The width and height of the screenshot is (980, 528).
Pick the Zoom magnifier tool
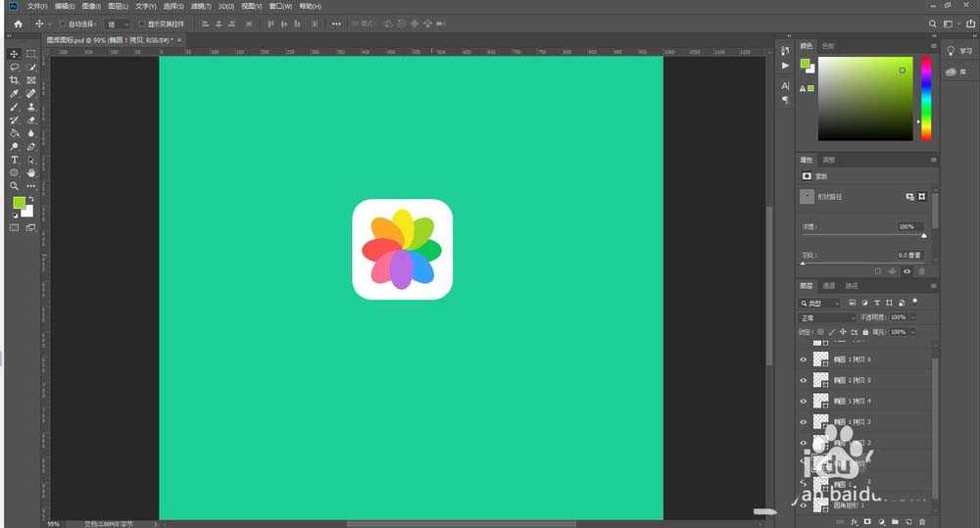[15, 185]
